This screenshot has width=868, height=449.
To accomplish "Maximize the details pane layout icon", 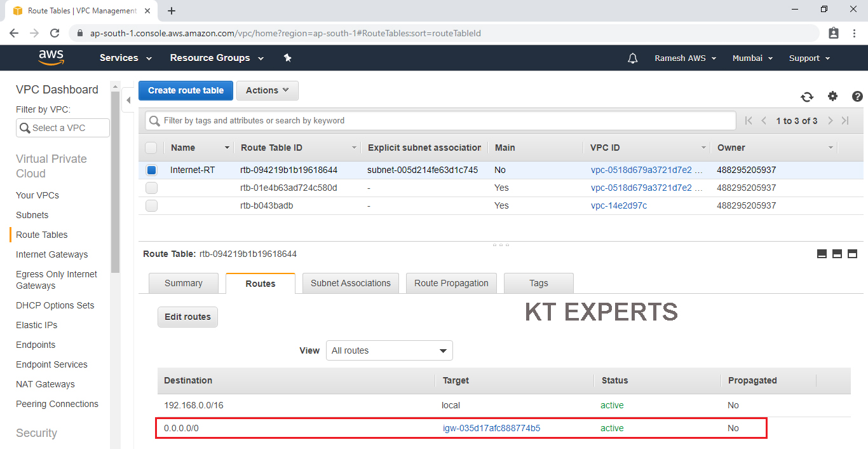I will (x=852, y=254).
